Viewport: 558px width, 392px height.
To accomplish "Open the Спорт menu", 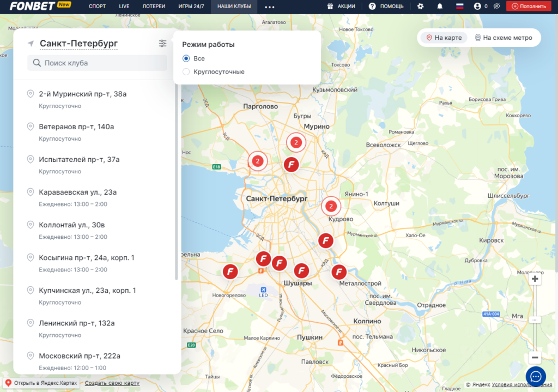I will point(97,7).
